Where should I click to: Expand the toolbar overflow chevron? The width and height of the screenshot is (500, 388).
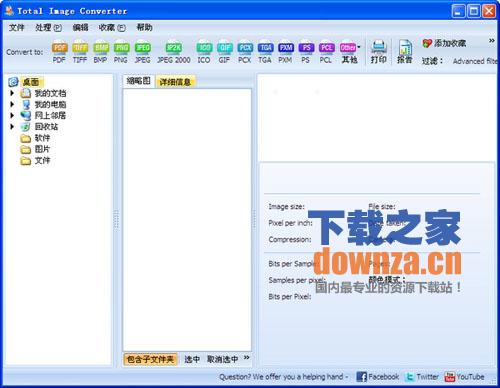coord(491,41)
